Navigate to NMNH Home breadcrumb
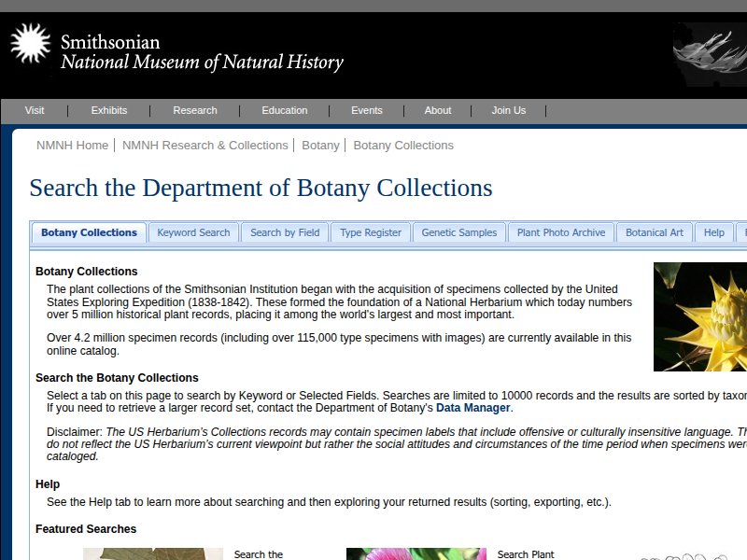747x560 pixels. pos(72,145)
